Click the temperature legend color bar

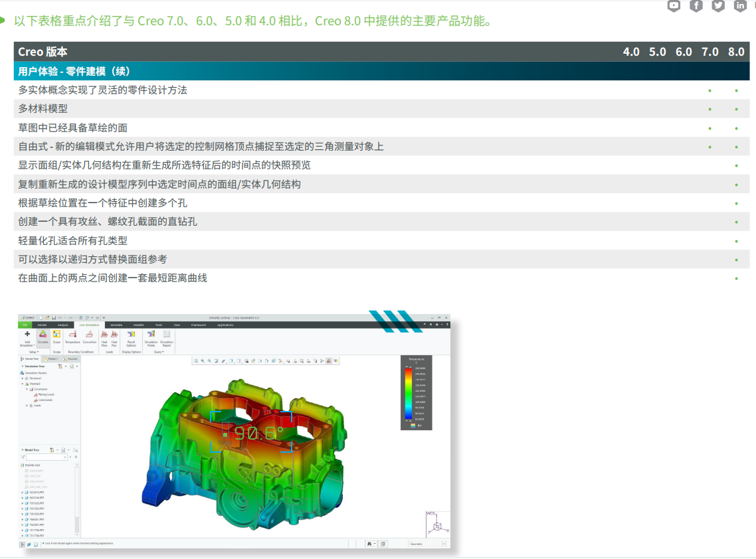[408, 394]
